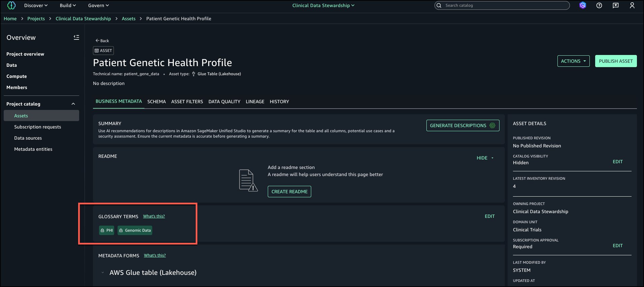The width and height of the screenshot is (644, 287).
Task: Click the GENERATE DESCRIPTIONS button
Action: (462, 125)
